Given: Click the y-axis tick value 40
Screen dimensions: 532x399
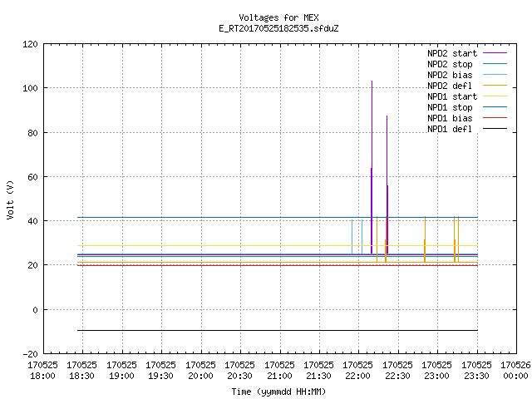Looking at the screenshot, I should click(x=33, y=221).
